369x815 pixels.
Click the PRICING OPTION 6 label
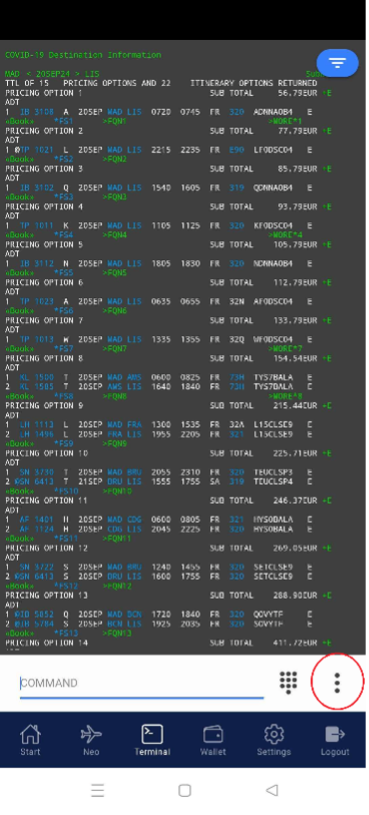44,283
